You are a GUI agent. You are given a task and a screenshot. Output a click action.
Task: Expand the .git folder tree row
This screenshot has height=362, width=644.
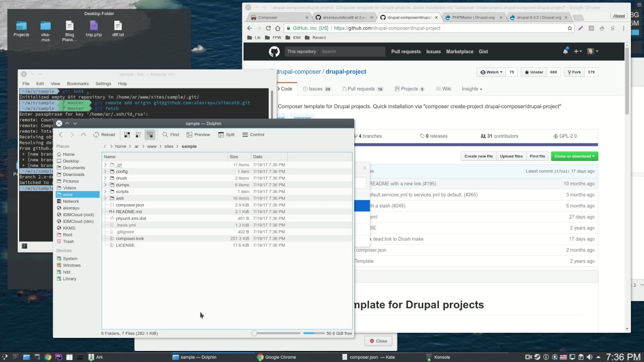point(106,165)
